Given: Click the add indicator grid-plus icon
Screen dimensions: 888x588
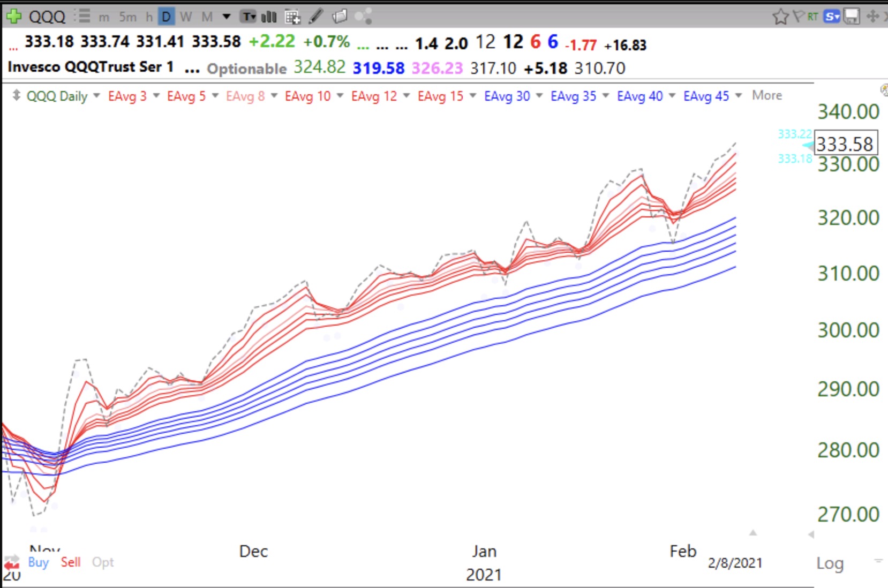Looking at the screenshot, I should pos(292,17).
